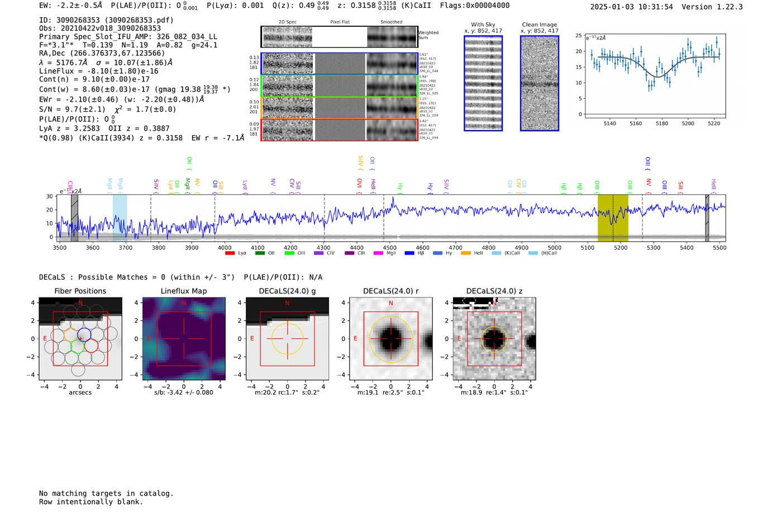Click the EWr value line

tap(121, 99)
